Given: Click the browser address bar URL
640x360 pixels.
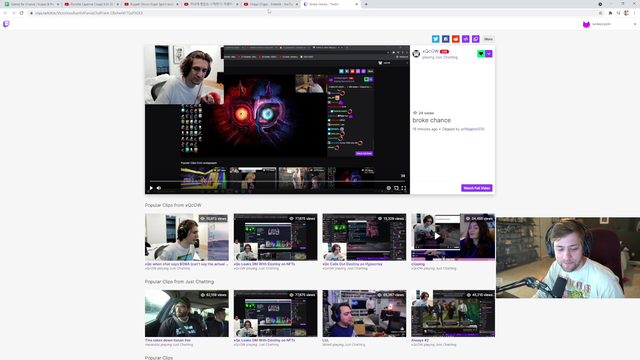Looking at the screenshot, I should point(89,13).
